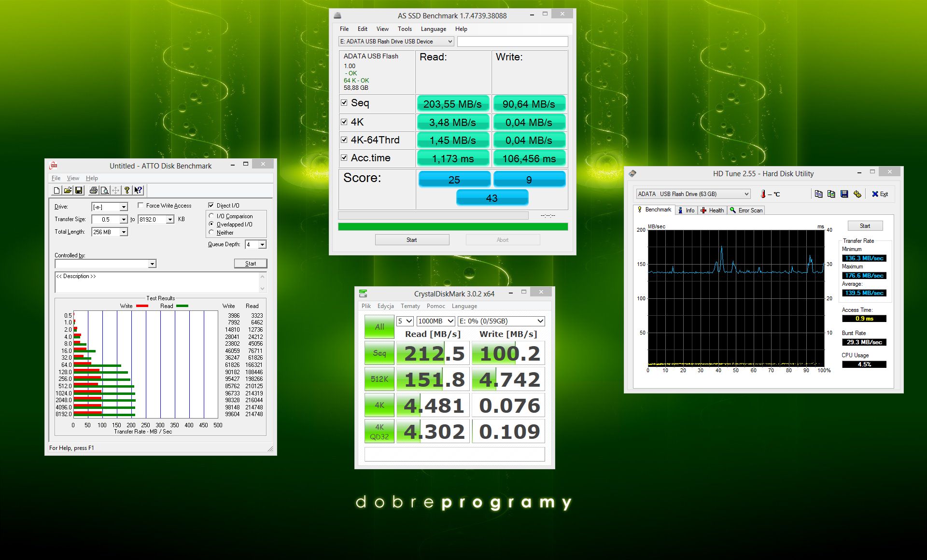Open the Tools menu in AS SSD
Viewport: 927px width, 560px height.
click(405, 29)
